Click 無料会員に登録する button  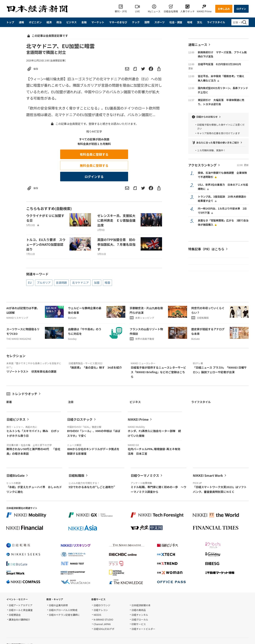94,165
